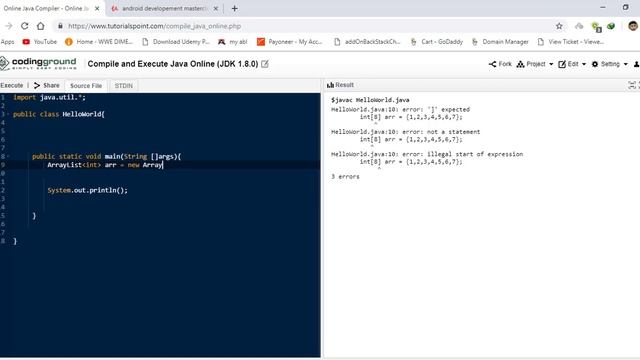Place cursor after 'new Array' text
Viewport: 640px width, 360px height.
pos(163,165)
